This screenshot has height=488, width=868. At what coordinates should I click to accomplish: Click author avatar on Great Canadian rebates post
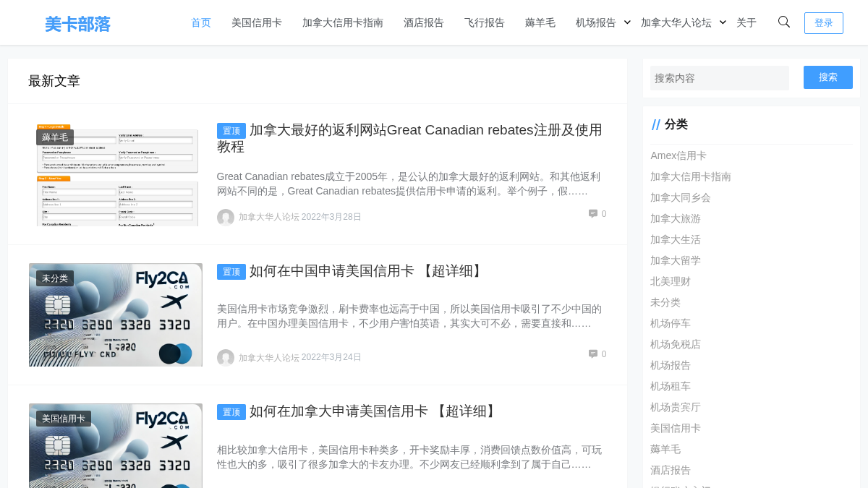click(x=226, y=218)
